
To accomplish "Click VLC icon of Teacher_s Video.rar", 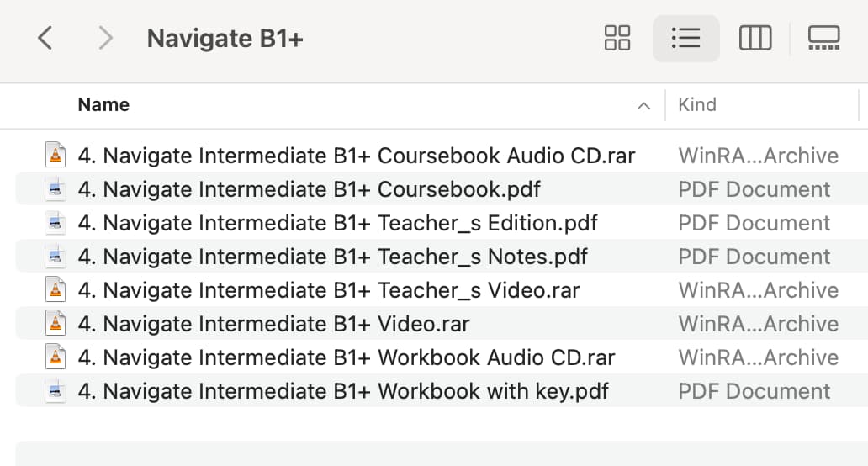I will tap(56, 290).
